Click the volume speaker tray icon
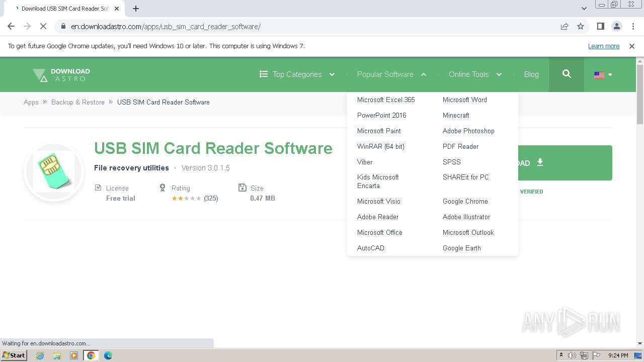 tap(572, 355)
